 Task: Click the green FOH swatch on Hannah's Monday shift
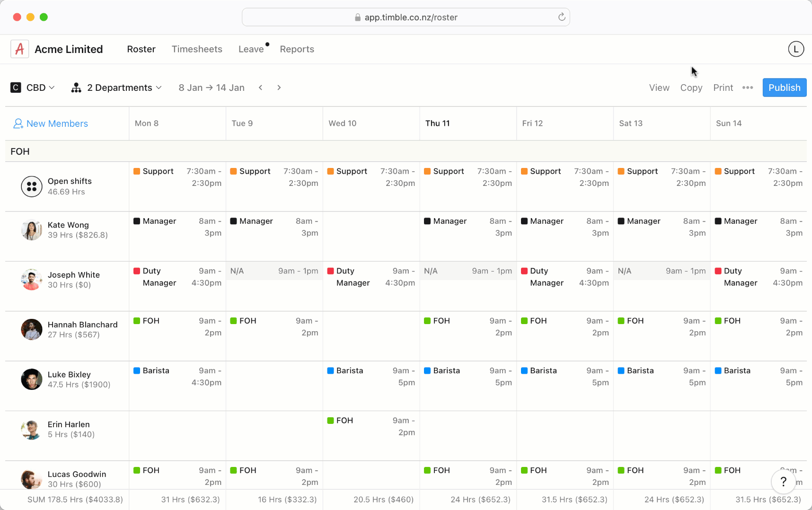click(x=138, y=320)
